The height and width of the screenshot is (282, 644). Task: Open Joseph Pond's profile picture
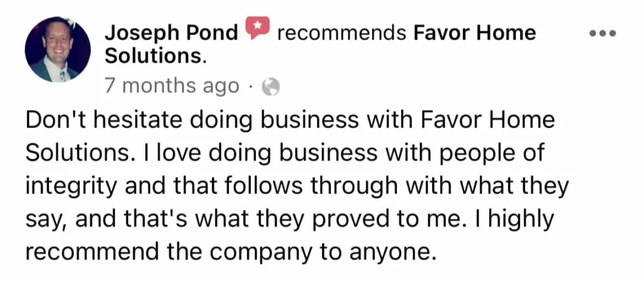[58, 50]
